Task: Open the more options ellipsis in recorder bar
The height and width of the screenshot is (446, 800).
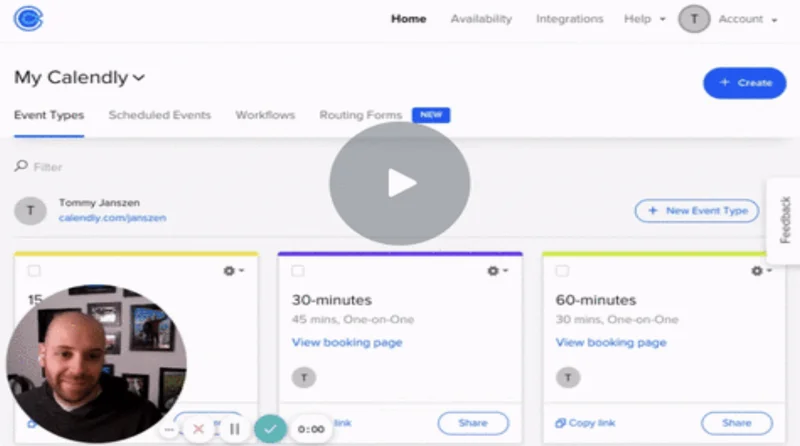Action: [169, 430]
